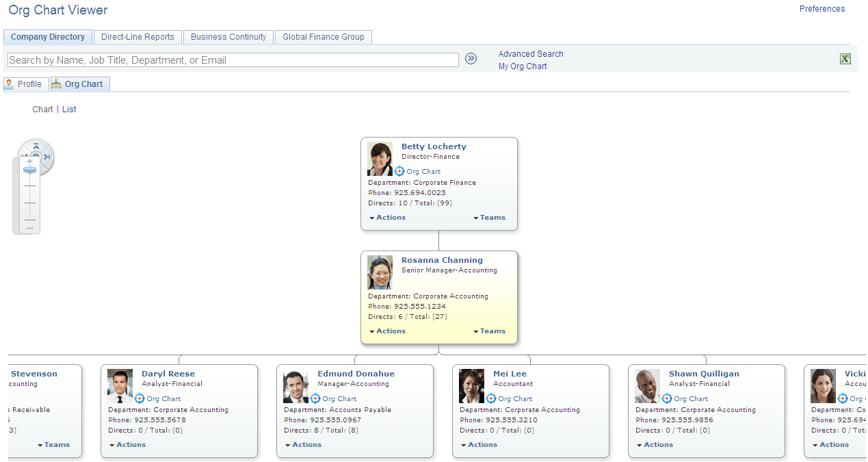Open the Preferences link

822,9
